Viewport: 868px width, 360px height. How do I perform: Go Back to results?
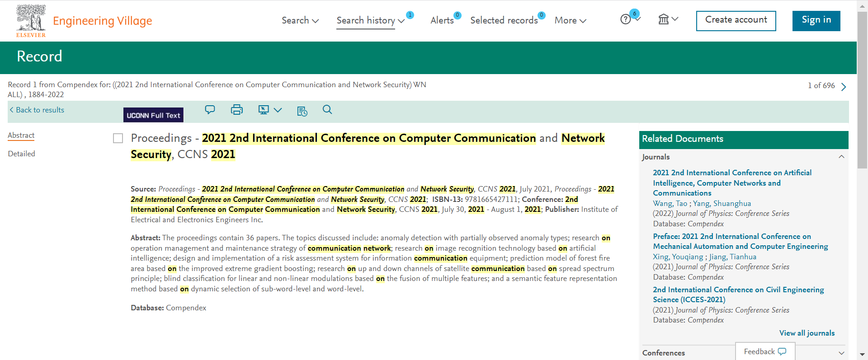coord(37,110)
